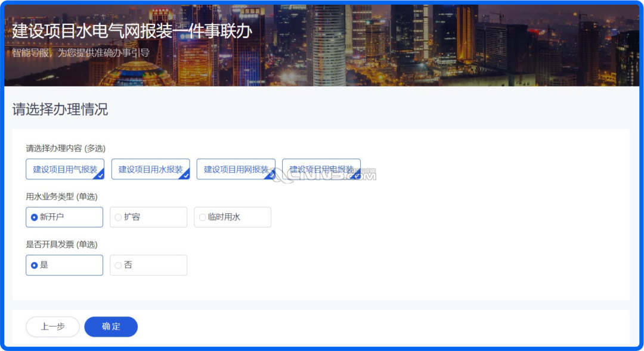The width and height of the screenshot is (644, 351).
Task: Click the 是否开具发票 (单选) label
Action: tap(61, 244)
